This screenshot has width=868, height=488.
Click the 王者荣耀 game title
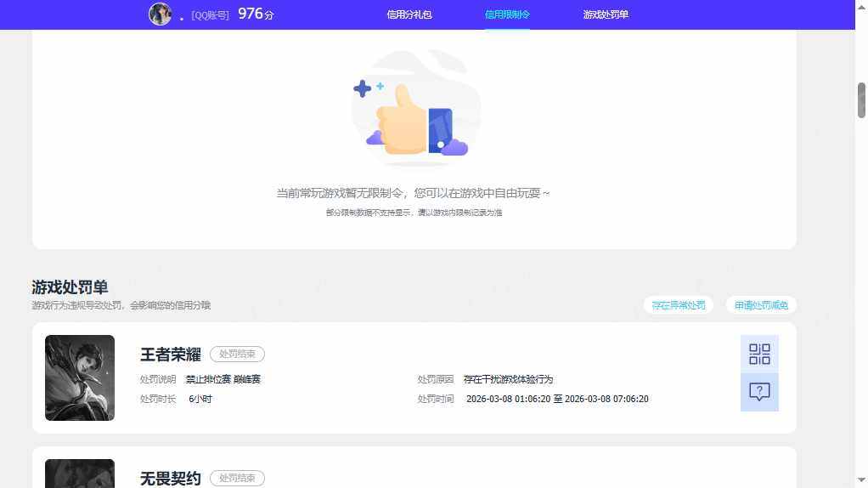click(171, 355)
